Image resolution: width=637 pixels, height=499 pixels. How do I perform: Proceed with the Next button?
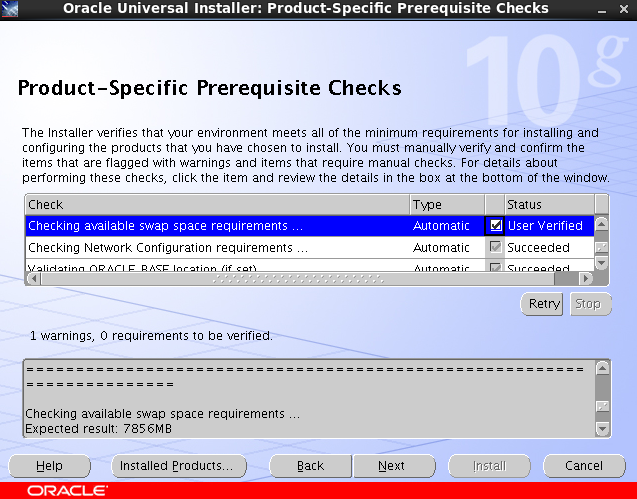pos(394,466)
